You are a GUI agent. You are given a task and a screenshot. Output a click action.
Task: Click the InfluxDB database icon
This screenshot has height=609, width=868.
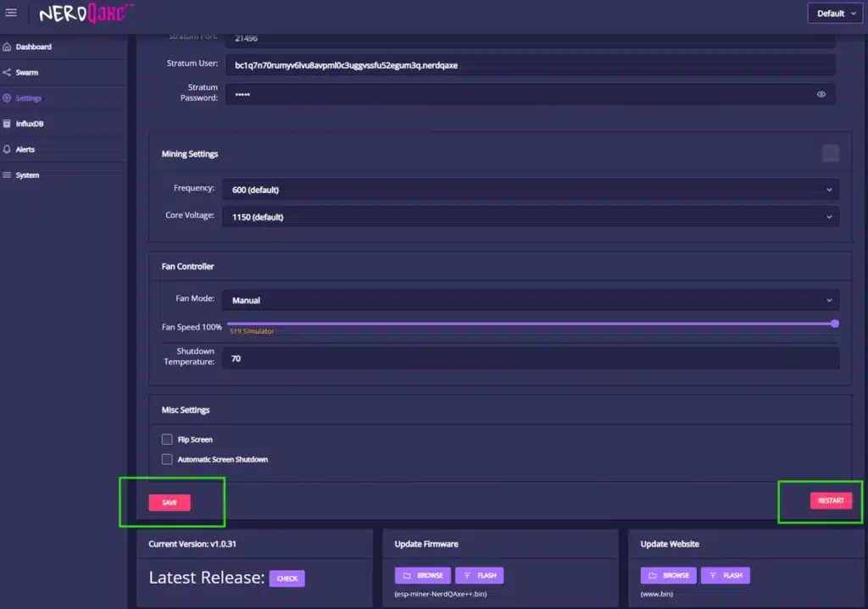coord(8,124)
